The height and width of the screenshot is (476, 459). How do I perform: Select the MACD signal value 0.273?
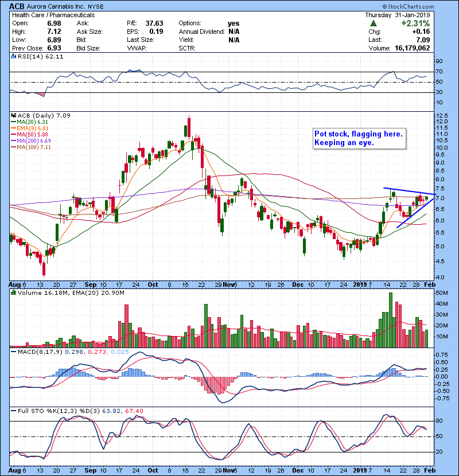pyautogui.click(x=97, y=352)
